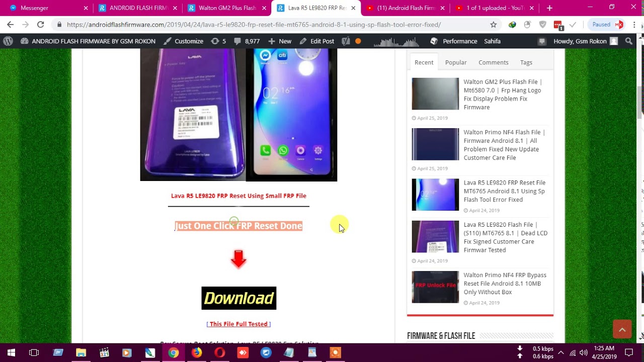Open the Windows notification center
The width and height of the screenshot is (644, 362).
pyautogui.click(x=629, y=353)
